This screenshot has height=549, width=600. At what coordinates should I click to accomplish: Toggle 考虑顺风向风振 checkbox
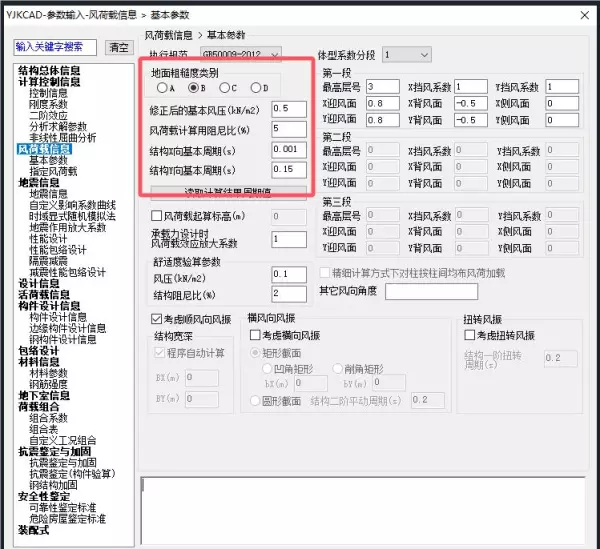[x=157, y=319]
